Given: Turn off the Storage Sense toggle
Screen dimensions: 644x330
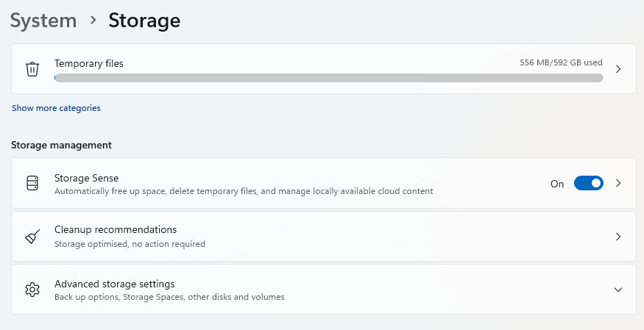Looking at the screenshot, I should [x=588, y=183].
